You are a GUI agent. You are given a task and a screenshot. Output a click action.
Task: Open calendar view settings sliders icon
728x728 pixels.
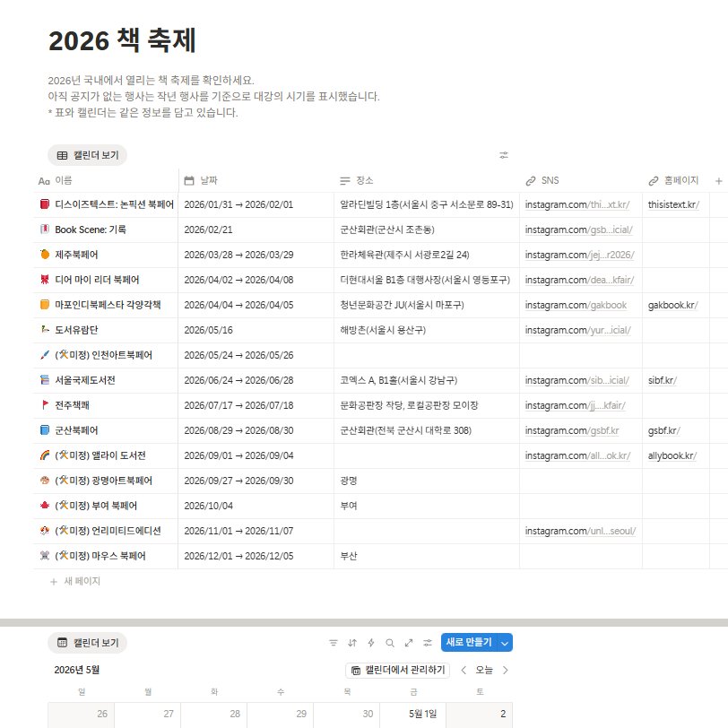(x=428, y=643)
